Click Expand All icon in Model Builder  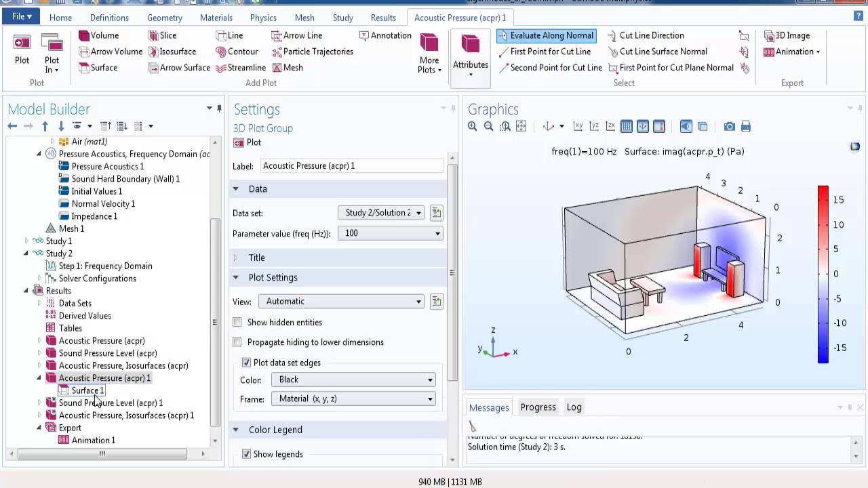(122, 126)
